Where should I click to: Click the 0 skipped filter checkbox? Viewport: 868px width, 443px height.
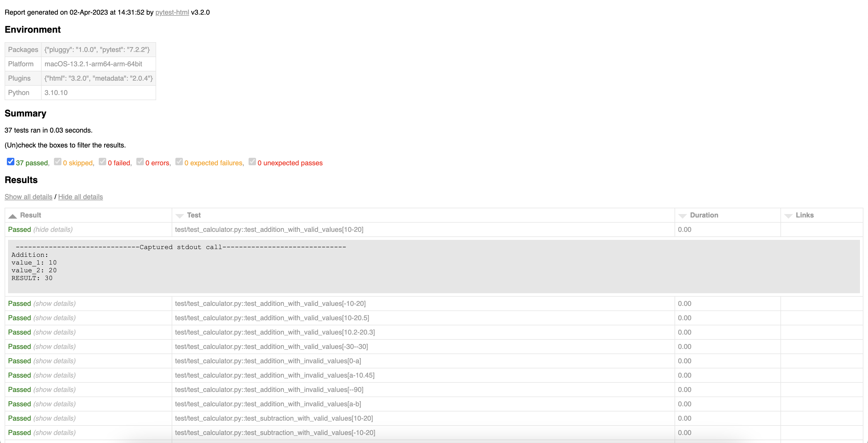[58, 162]
